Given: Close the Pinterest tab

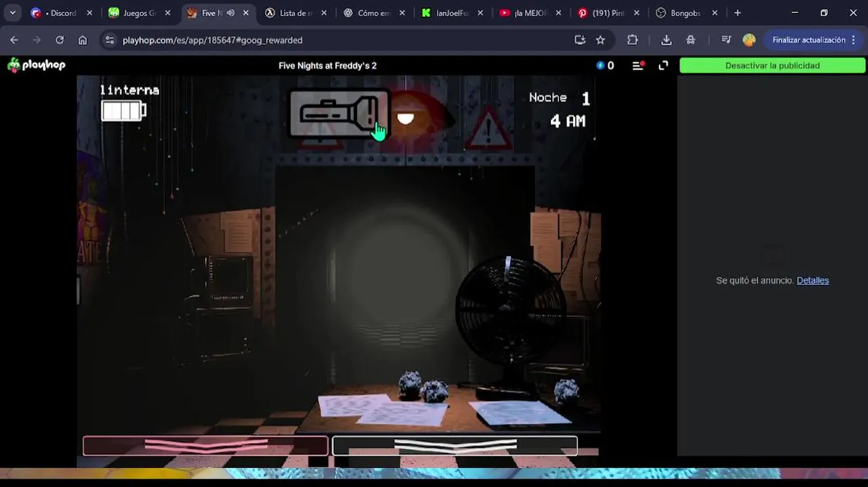Looking at the screenshot, I should (x=636, y=13).
